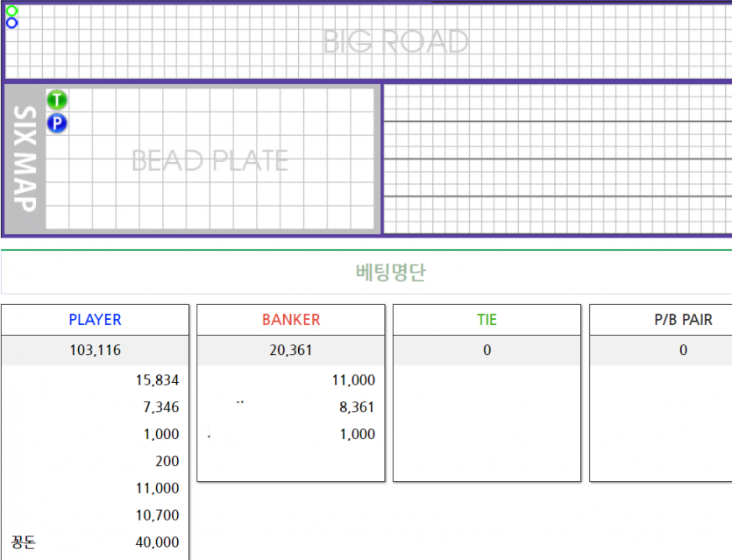Select the BANKER column header
This screenshot has height=560, width=732.
coord(291,320)
